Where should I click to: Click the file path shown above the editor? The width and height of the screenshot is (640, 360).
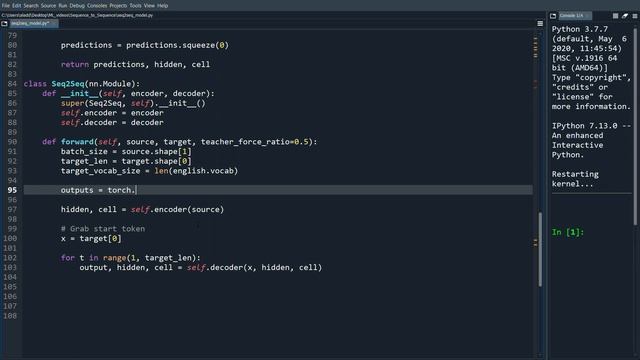point(77,15)
